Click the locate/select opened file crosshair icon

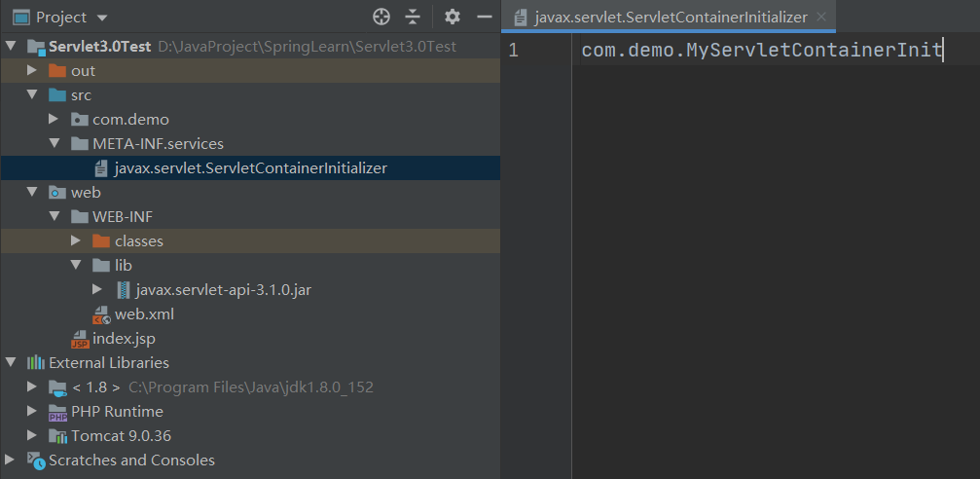pos(381,17)
